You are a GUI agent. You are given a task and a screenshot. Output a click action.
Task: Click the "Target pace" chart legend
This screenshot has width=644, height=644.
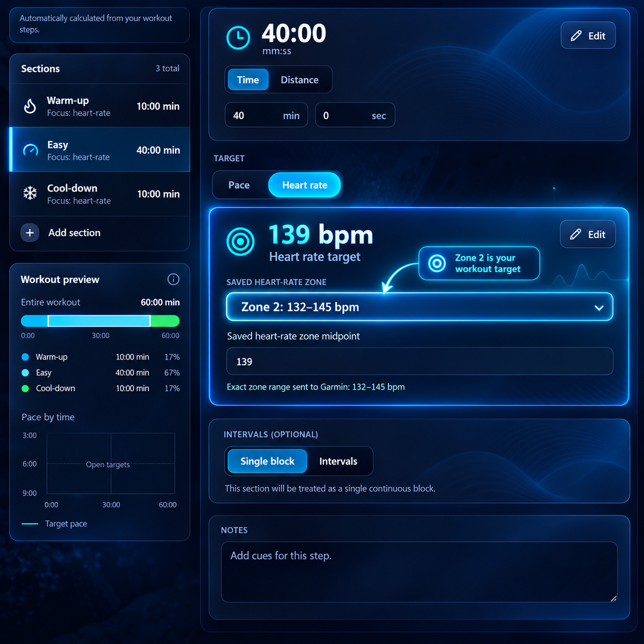pyautogui.click(x=54, y=524)
